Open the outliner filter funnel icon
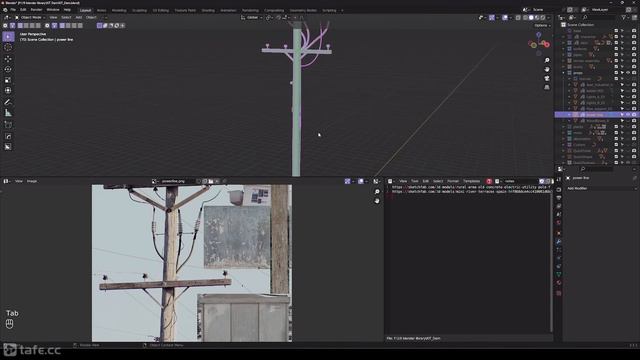Screen dimensions: 640x360 coord(624,18)
